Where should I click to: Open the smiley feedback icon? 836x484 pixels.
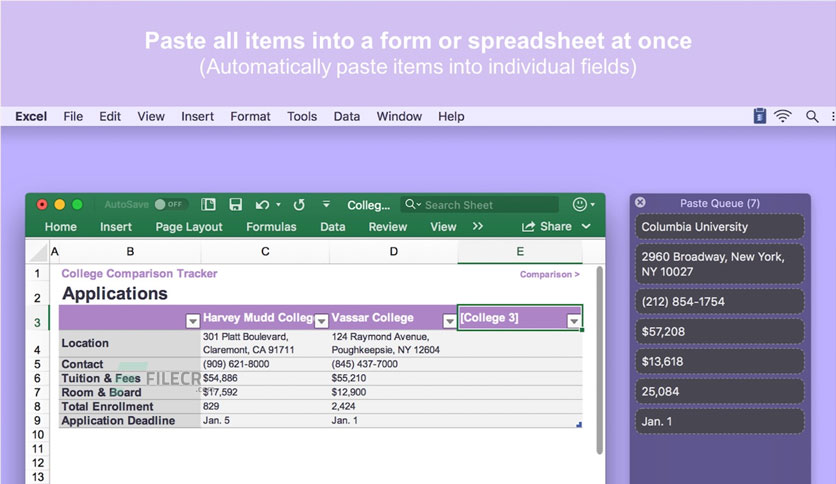click(580, 204)
